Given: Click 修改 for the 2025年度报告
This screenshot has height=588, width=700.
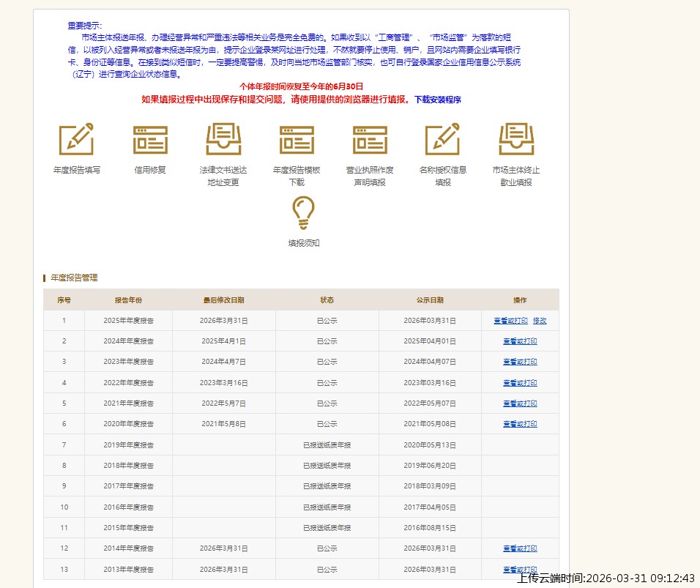Looking at the screenshot, I should click(540, 321).
